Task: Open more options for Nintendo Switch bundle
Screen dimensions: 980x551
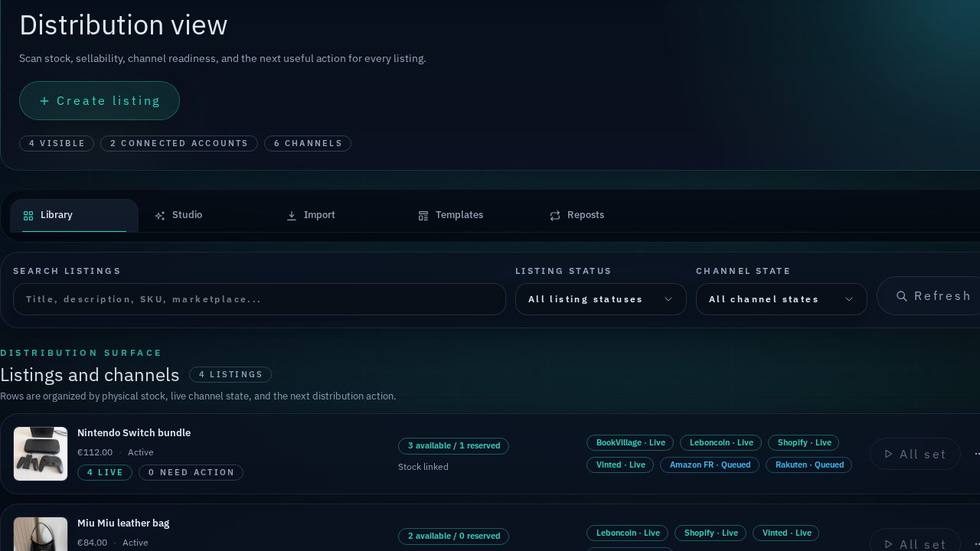Action: click(x=977, y=454)
